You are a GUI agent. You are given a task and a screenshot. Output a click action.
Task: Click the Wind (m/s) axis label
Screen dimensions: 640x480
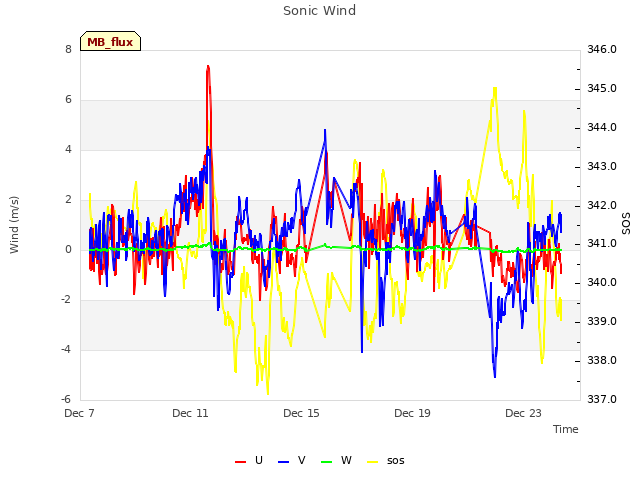(x=14, y=225)
